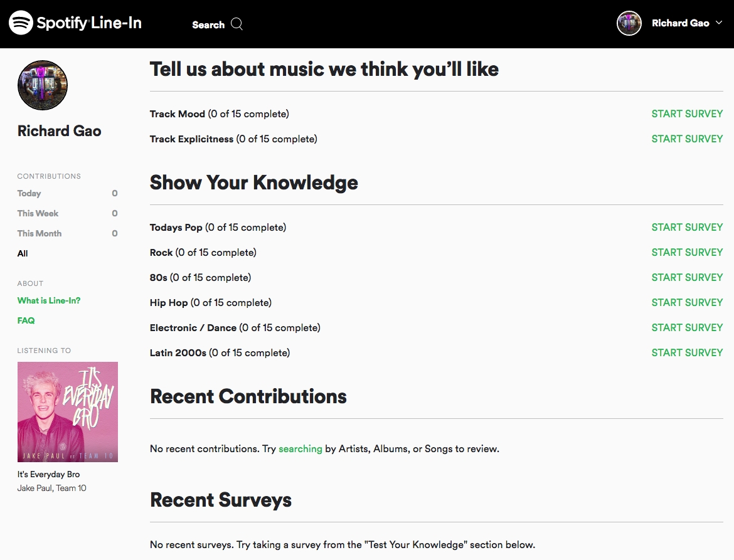Click the Track Mood survey title
734x560 pixels.
(x=177, y=114)
